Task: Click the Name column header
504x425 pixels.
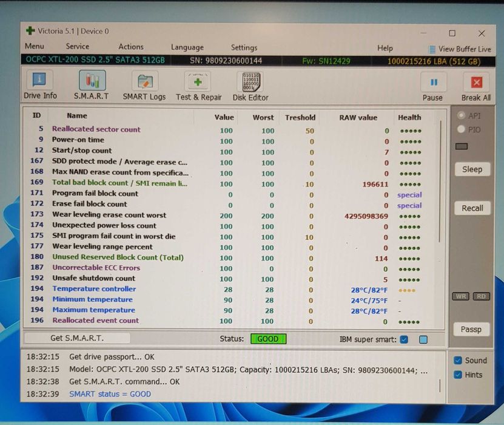Action: tap(77, 115)
